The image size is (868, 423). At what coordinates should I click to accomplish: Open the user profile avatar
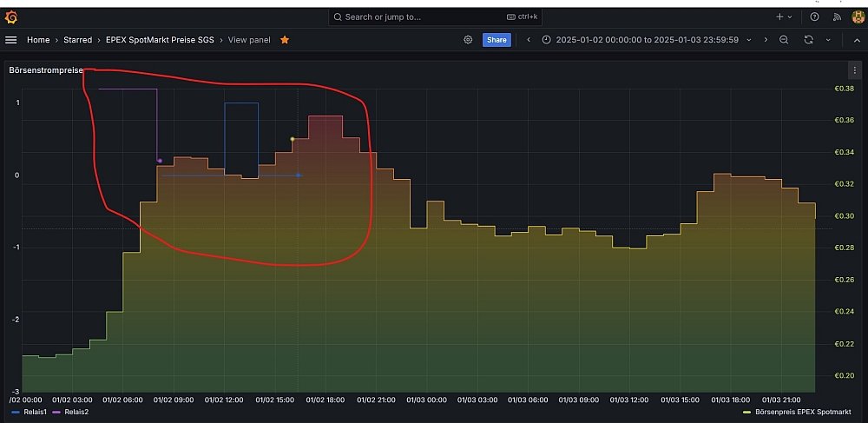857,17
